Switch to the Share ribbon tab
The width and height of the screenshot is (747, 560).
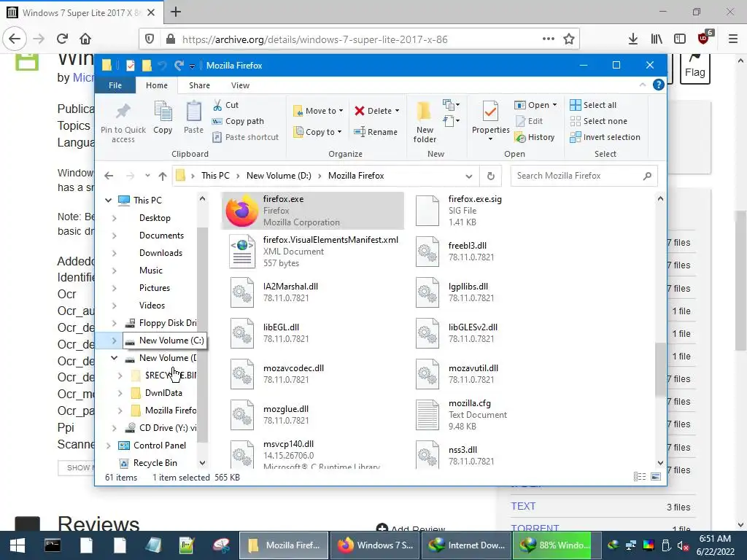click(x=199, y=85)
